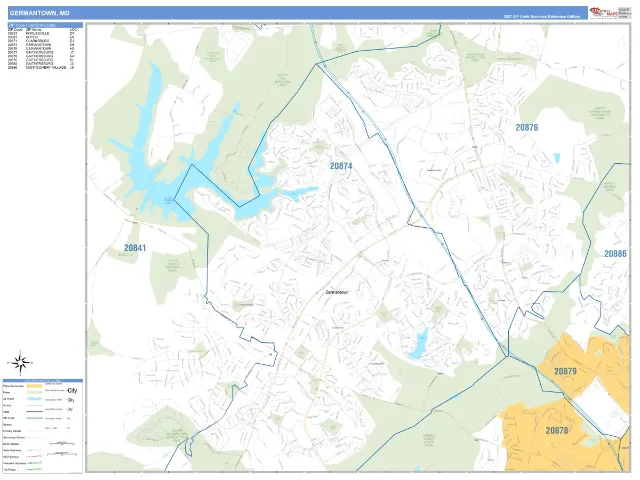Click the blue ZIP index header bar
640x480 pixels.
tap(45, 25)
